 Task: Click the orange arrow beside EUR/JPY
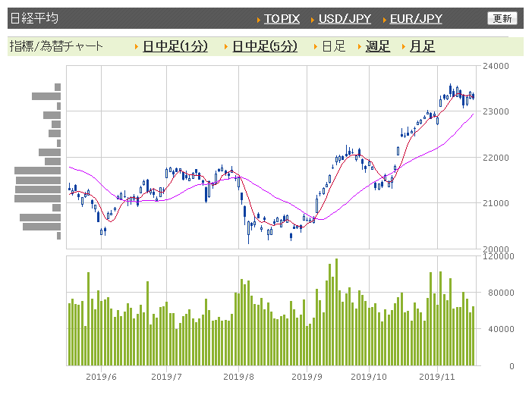(385, 20)
